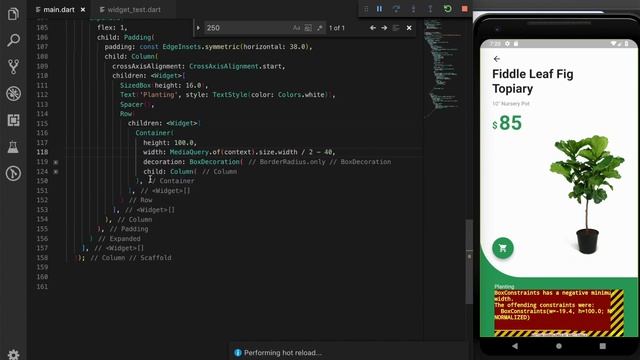Viewport: 640px width, 360px height.
Task: Click the price value 85
Action: point(511,122)
